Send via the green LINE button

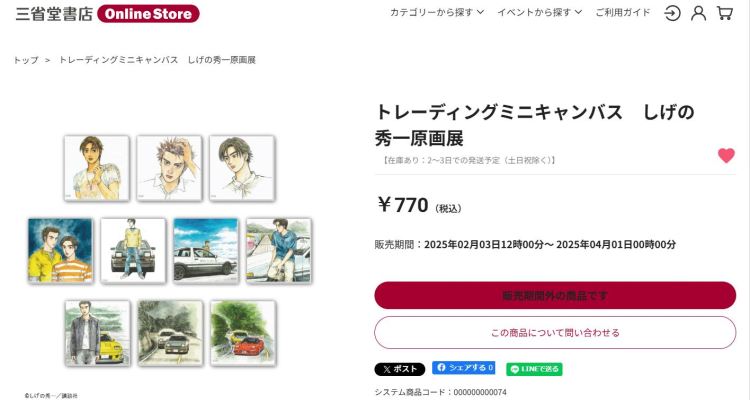coord(534,369)
